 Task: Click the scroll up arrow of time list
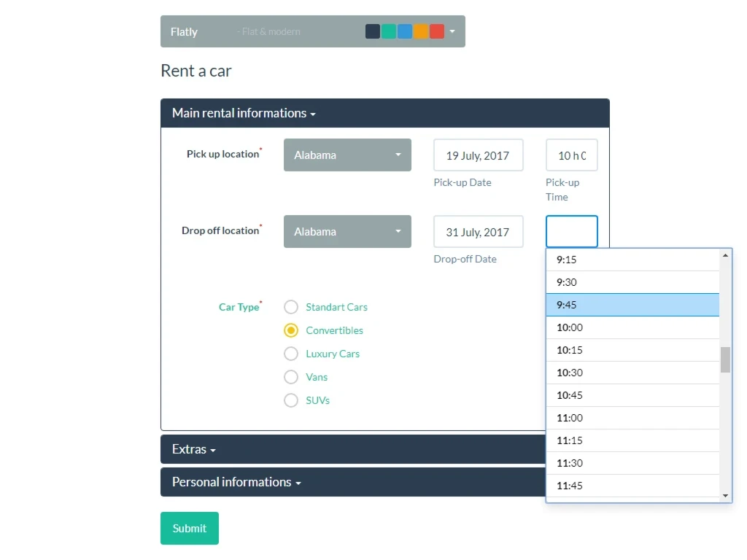(725, 256)
